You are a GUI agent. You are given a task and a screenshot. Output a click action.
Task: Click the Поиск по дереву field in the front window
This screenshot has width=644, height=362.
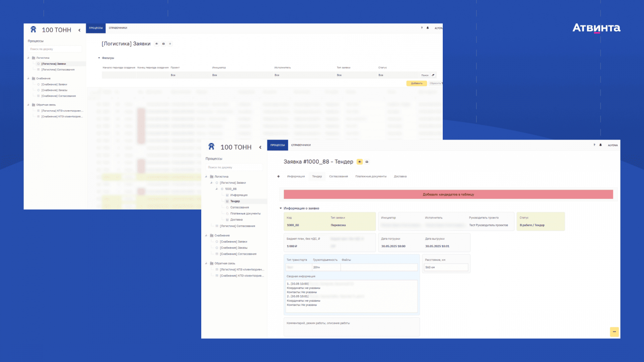pyautogui.click(x=234, y=167)
